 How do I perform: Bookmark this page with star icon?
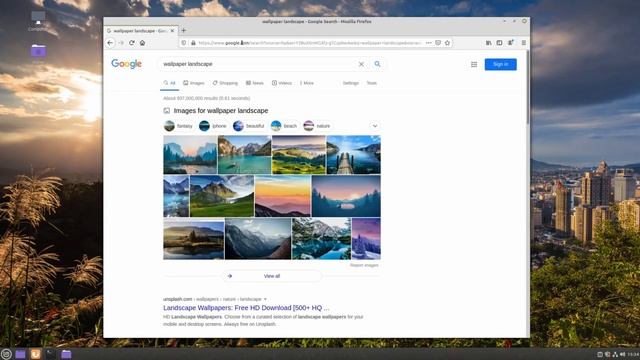[447, 42]
